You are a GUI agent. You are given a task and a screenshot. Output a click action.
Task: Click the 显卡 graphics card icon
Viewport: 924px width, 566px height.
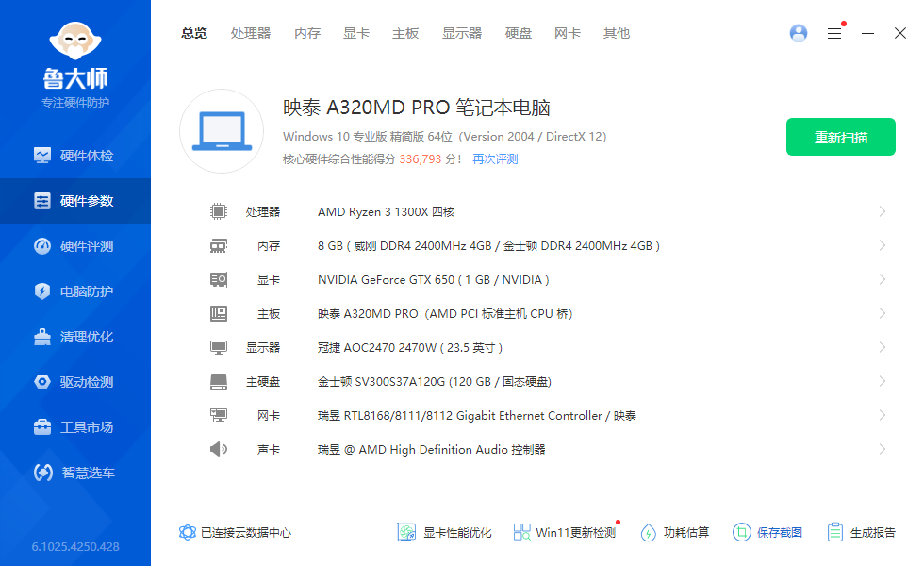tap(219, 279)
